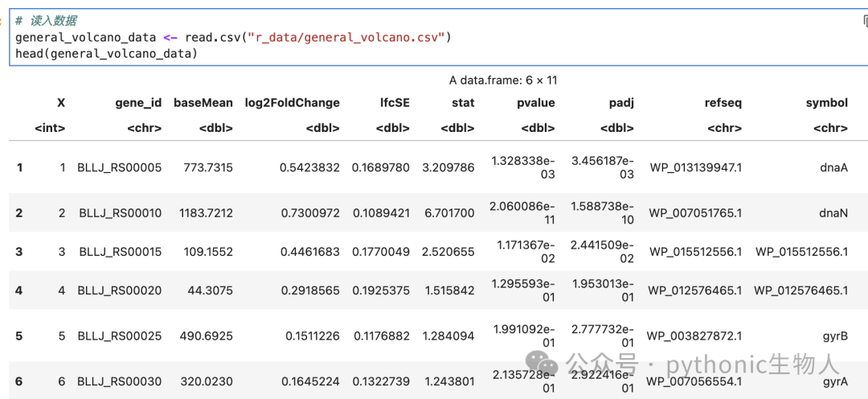Click lfcSE value 0.1689780
Screen dimensions: 868x399
point(381,167)
